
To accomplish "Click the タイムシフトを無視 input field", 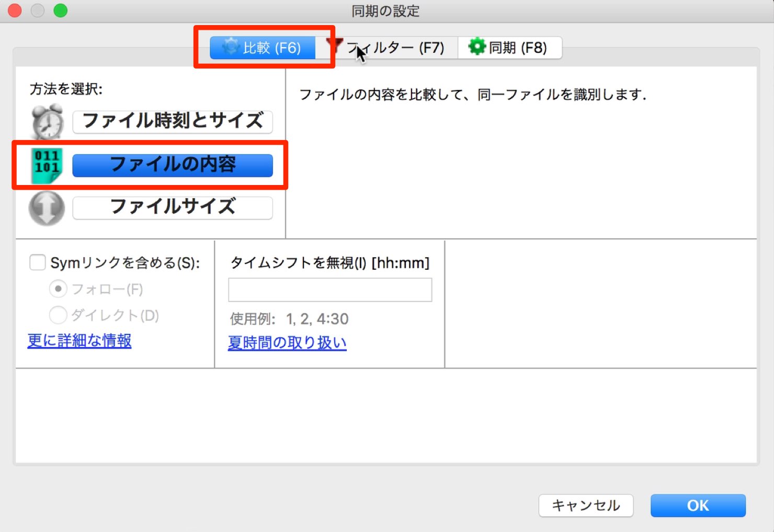I will pyautogui.click(x=330, y=290).
